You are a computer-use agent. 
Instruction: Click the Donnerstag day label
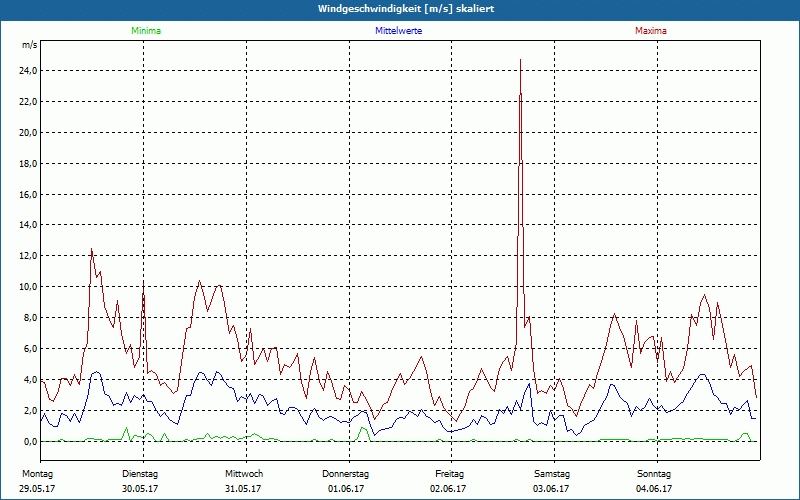click(345, 474)
